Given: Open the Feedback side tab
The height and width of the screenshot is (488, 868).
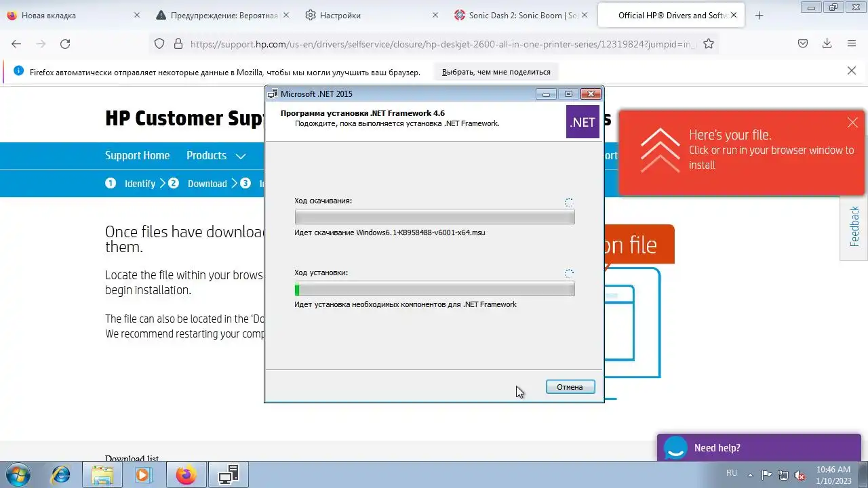Looking at the screenshot, I should [x=854, y=228].
